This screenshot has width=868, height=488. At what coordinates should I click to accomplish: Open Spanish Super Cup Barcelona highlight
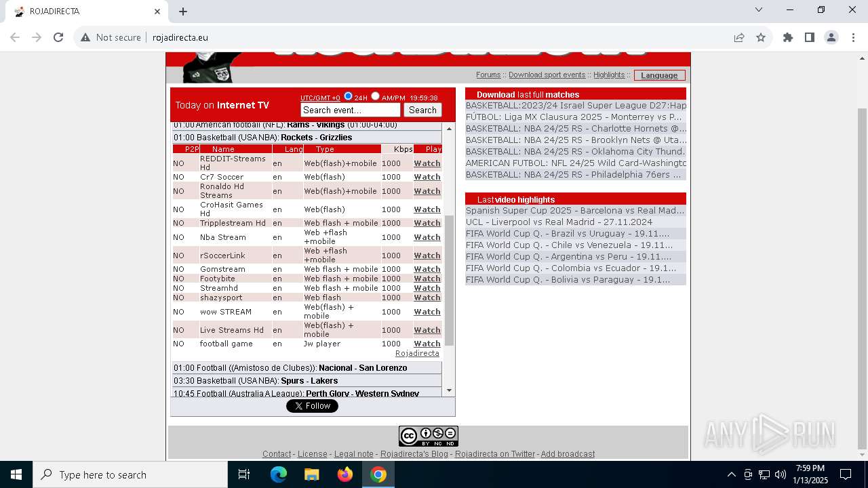click(x=575, y=211)
